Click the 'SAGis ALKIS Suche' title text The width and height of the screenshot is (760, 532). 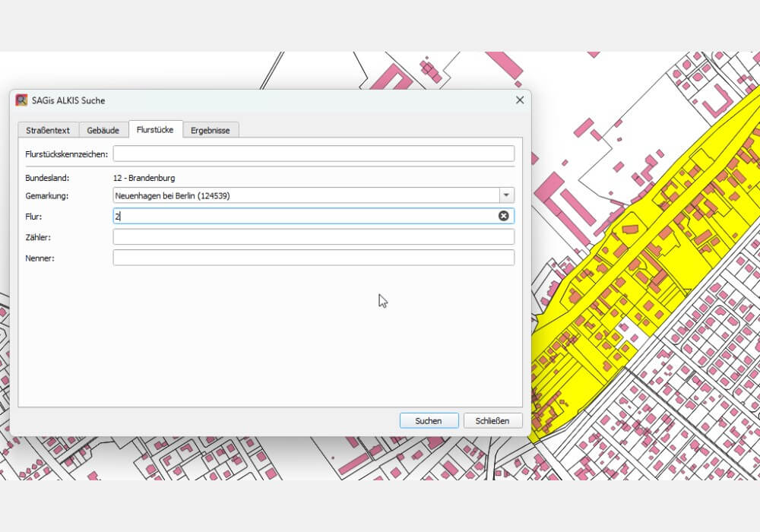(x=68, y=100)
